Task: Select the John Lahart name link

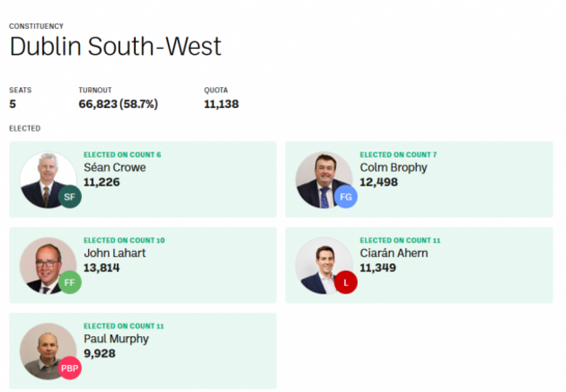Action: pos(115,253)
